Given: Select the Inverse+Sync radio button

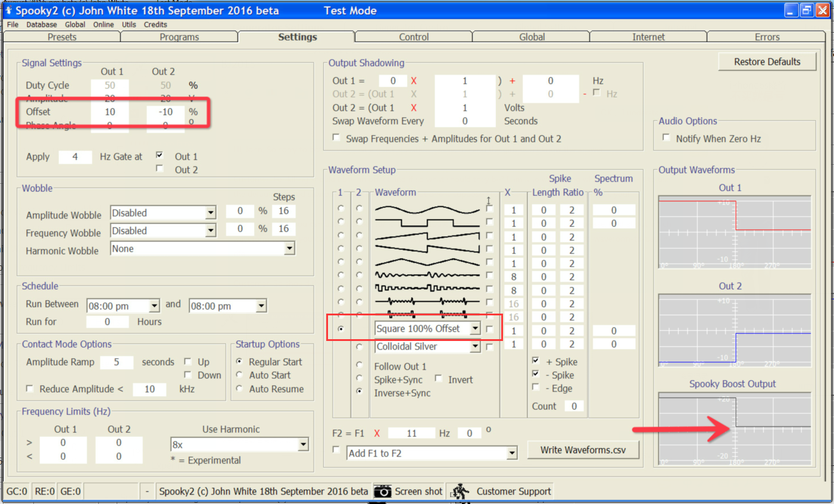Looking at the screenshot, I should click(x=359, y=392).
